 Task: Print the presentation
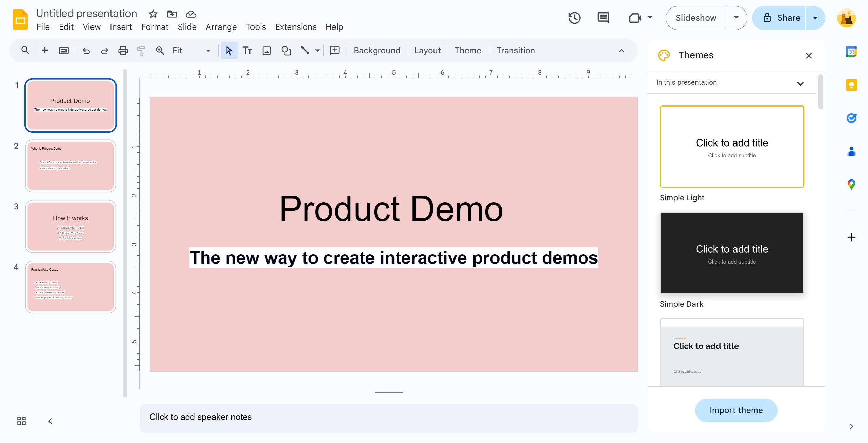coord(123,51)
